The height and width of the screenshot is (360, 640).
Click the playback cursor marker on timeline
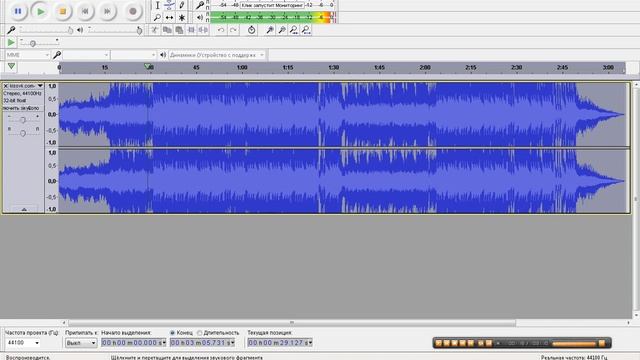point(148,66)
